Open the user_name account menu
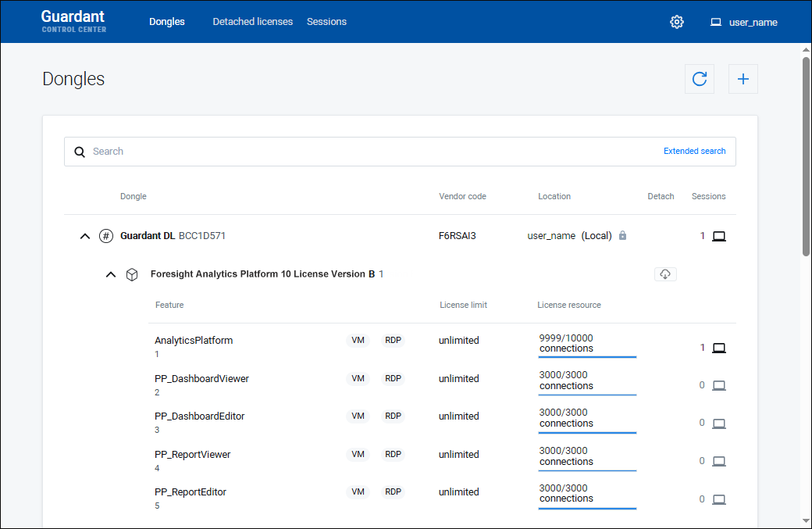 744,22
